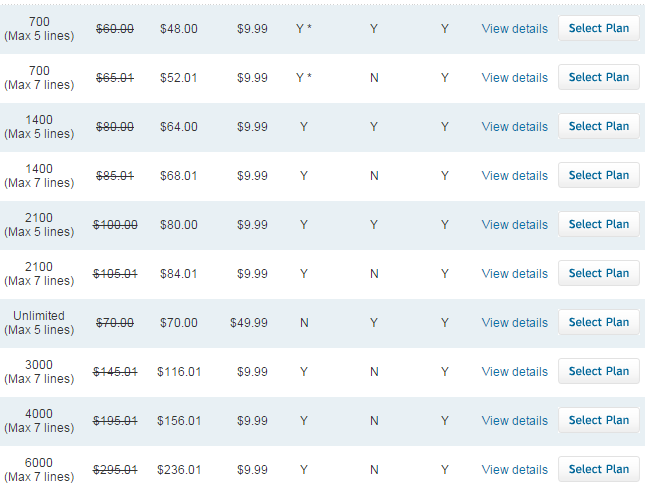View details for the Unlimited $70.00 plan
The height and width of the screenshot is (489, 658).
tap(514, 323)
